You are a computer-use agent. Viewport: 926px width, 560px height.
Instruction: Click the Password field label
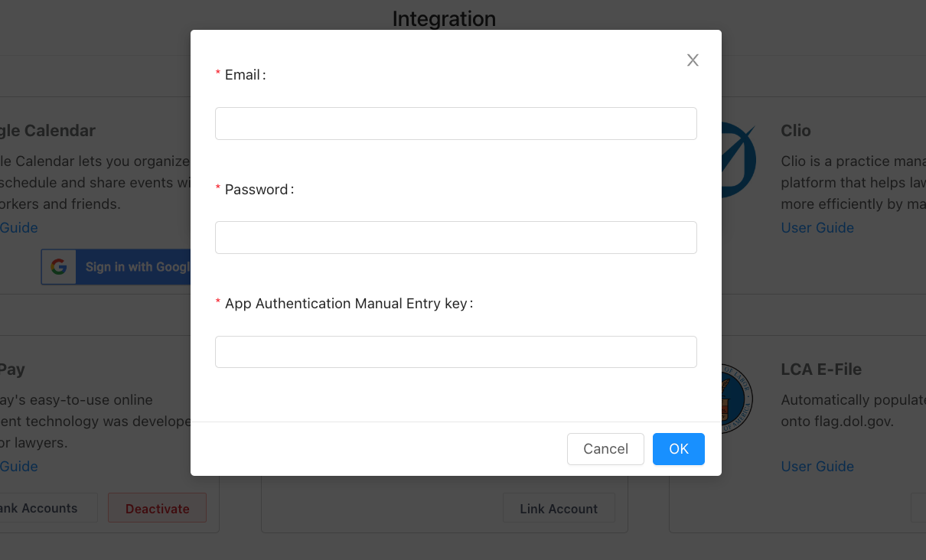(259, 190)
